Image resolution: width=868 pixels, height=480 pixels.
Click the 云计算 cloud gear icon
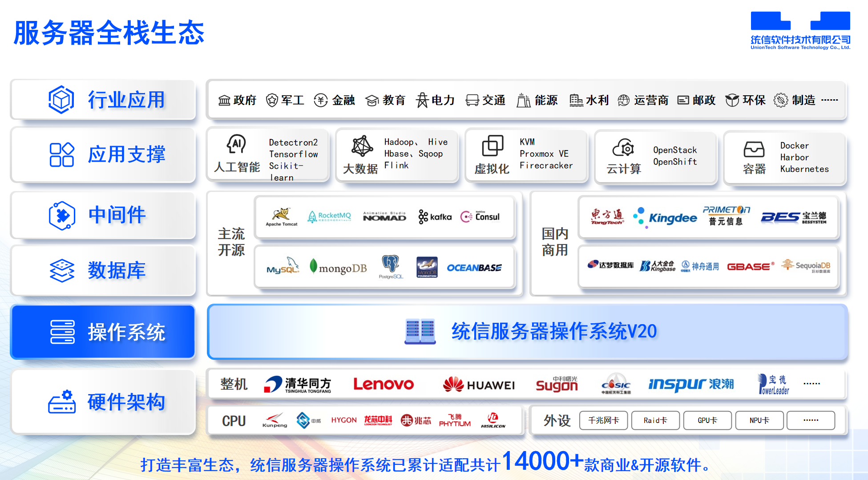(x=623, y=148)
